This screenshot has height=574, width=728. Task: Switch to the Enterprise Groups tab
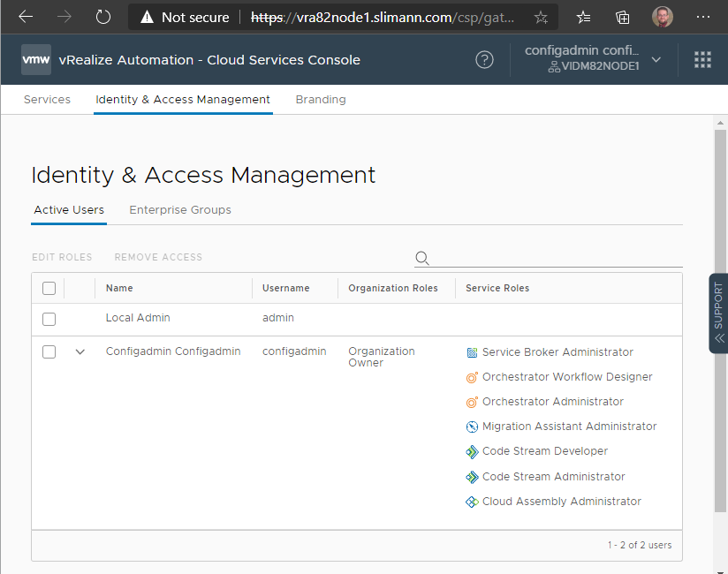[179, 210]
